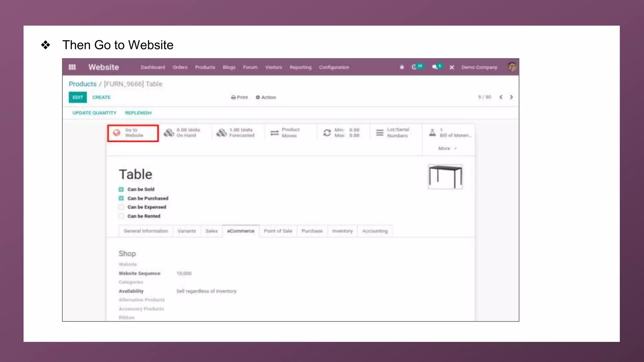Click the Go to Website globe button

click(x=133, y=133)
